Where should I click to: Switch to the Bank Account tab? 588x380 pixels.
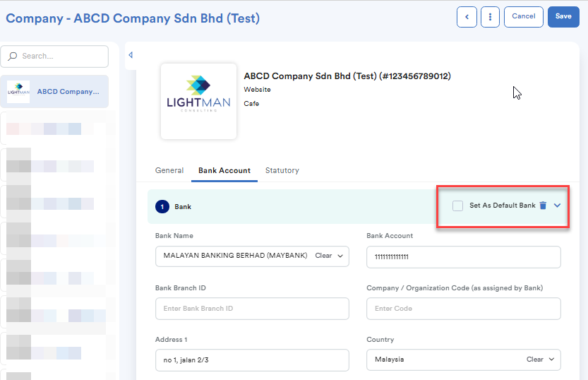tap(224, 170)
